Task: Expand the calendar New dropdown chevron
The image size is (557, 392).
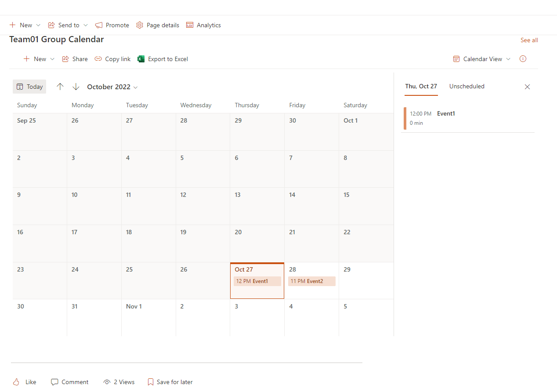Action: [52, 59]
